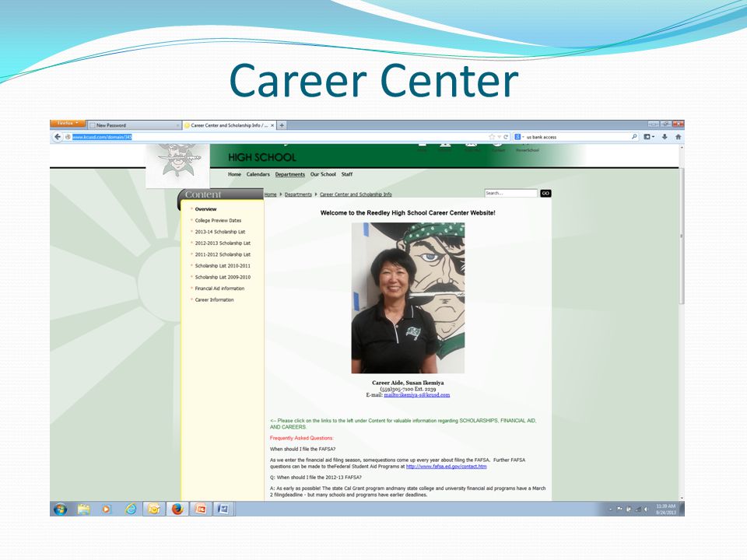Close the Career Center and Scholarship Info tab
This screenshot has height=560, width=747.
tap(272, 125)
